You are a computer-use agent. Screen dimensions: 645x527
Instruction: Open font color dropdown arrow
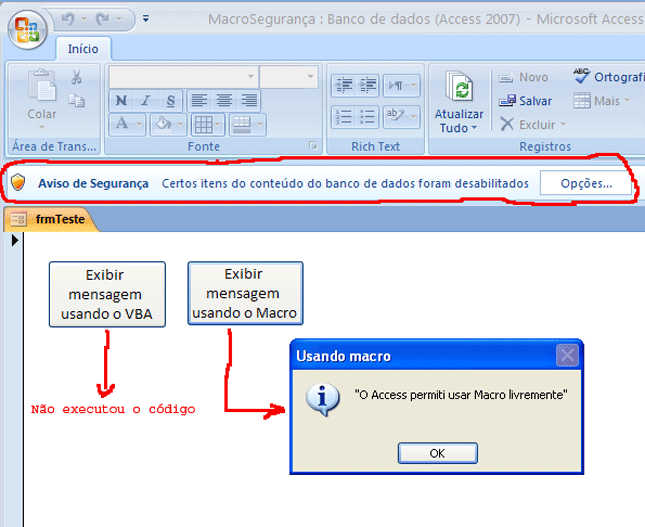pyautogui.click(x=139, y=124)
